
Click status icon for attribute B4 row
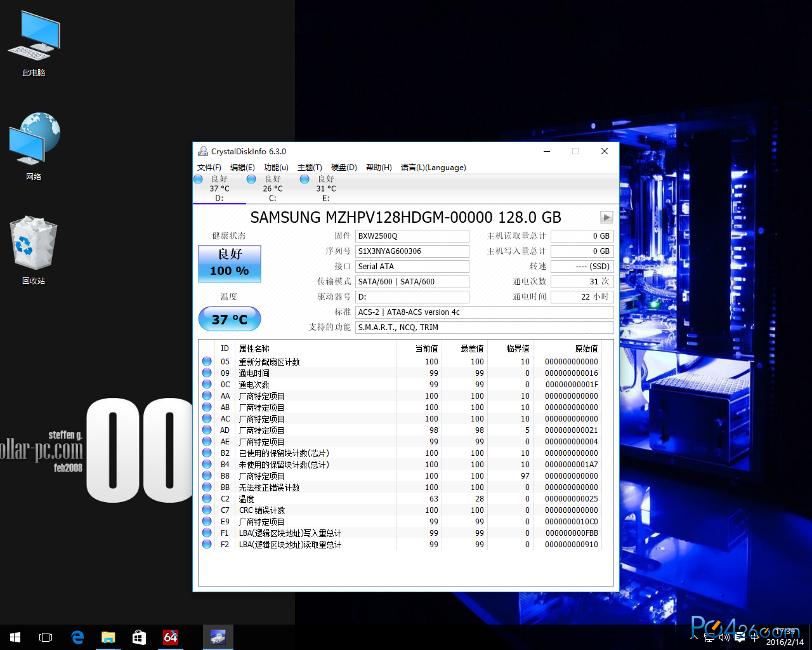coord(207,464)
